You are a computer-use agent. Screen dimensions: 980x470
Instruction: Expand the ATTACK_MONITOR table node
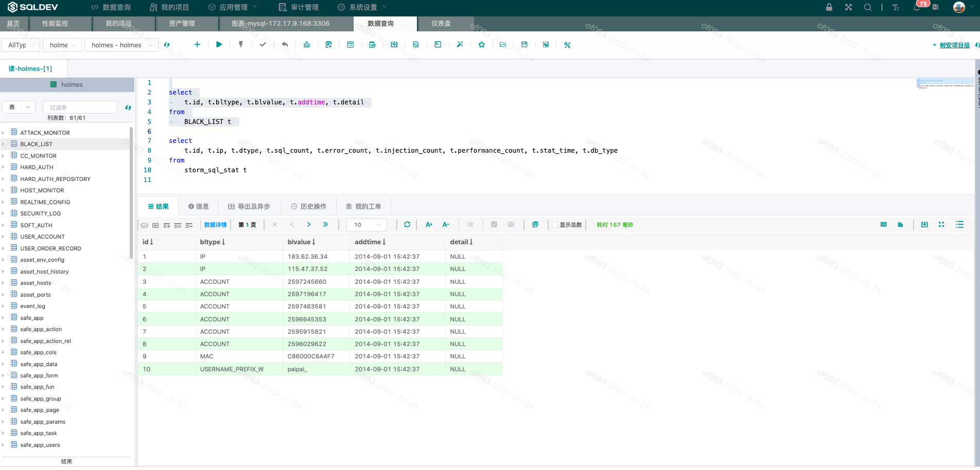pos(3,133)
